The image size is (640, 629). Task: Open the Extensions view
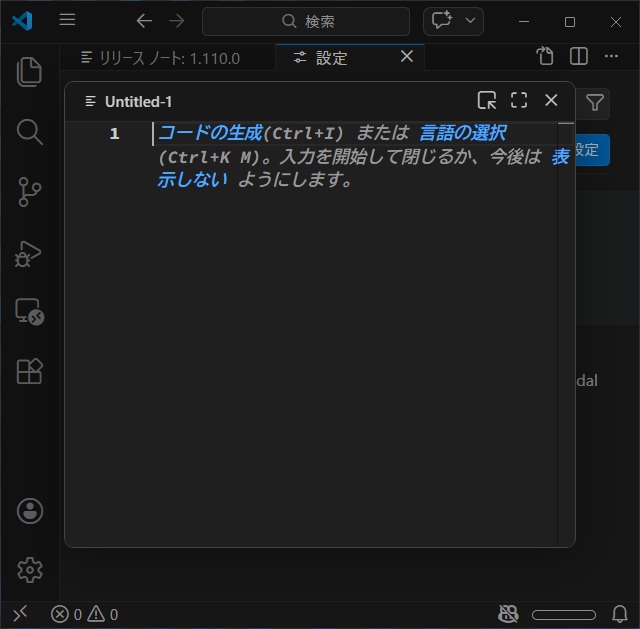[x=30, y=372]
